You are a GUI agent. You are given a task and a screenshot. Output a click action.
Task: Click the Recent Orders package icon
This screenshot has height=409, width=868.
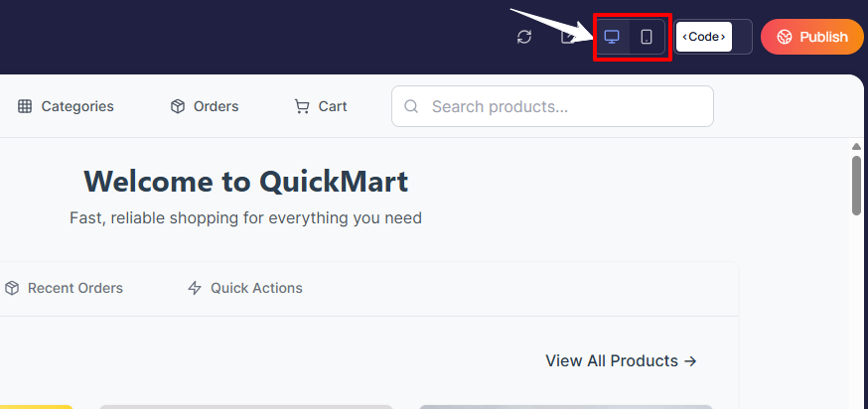tap(12, 288)
